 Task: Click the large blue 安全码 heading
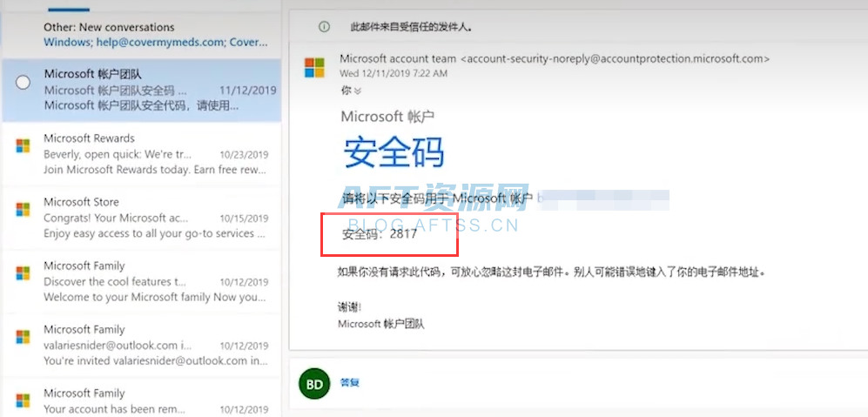coord(394,153)
